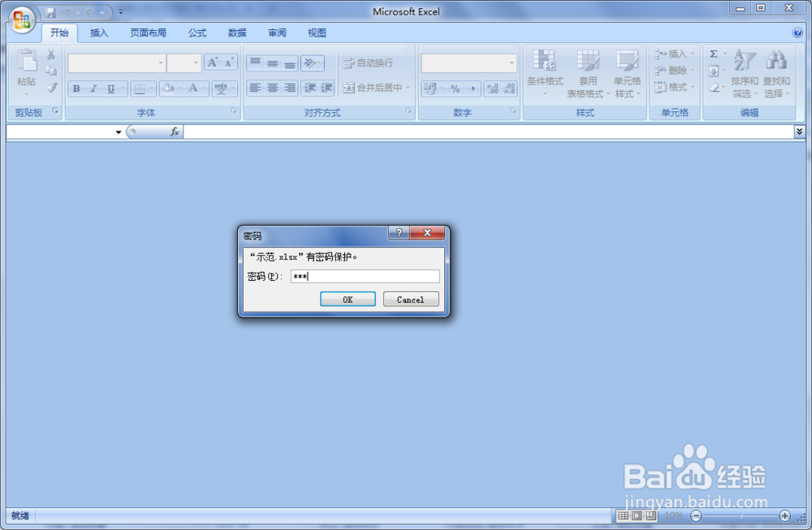Open Excel help question mark icon
This screenshot has height=530, width=812.
click(797, 32)
